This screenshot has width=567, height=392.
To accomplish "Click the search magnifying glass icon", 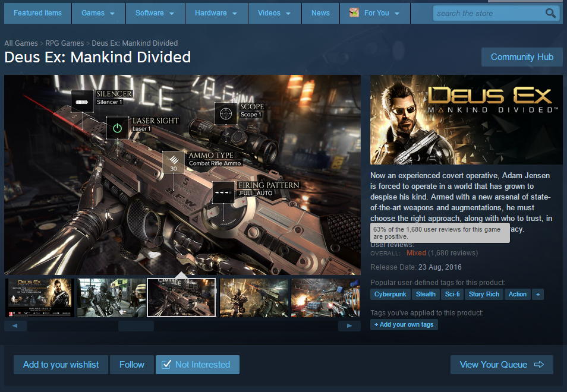I will 550,13.
